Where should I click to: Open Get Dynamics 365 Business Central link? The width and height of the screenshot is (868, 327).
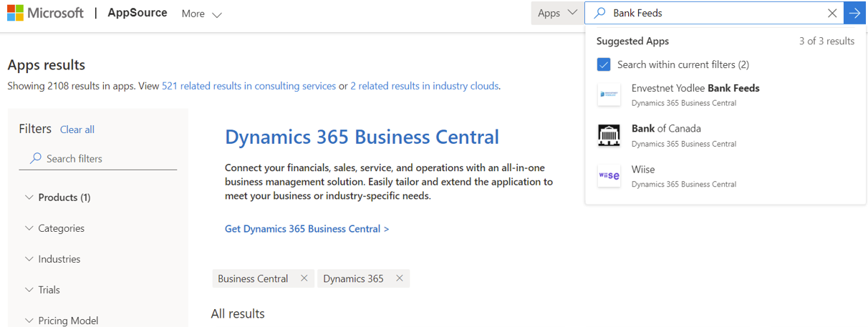click(307, 229)
